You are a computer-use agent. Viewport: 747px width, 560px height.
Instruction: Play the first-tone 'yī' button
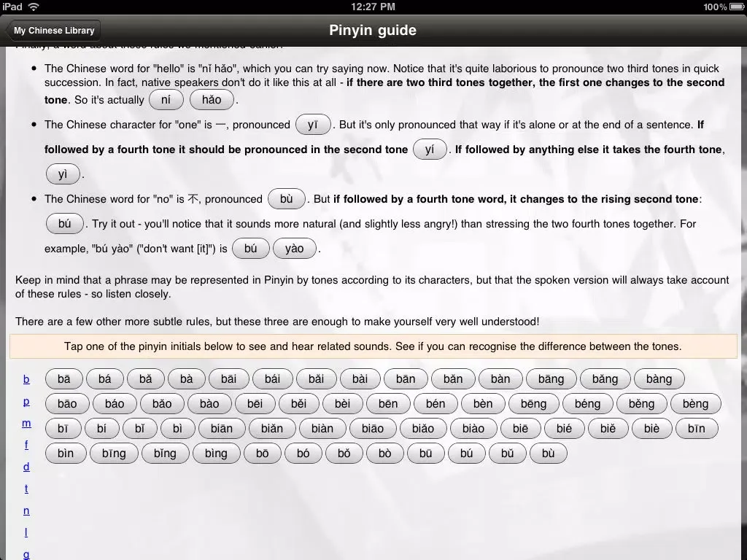tap(312, 124)
